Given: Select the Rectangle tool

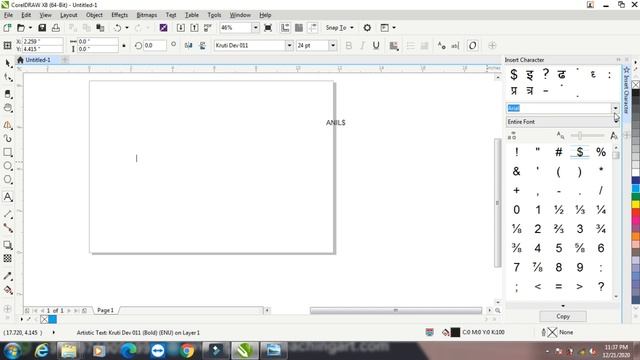Looking at the screenshot, I should click(8, 152).
